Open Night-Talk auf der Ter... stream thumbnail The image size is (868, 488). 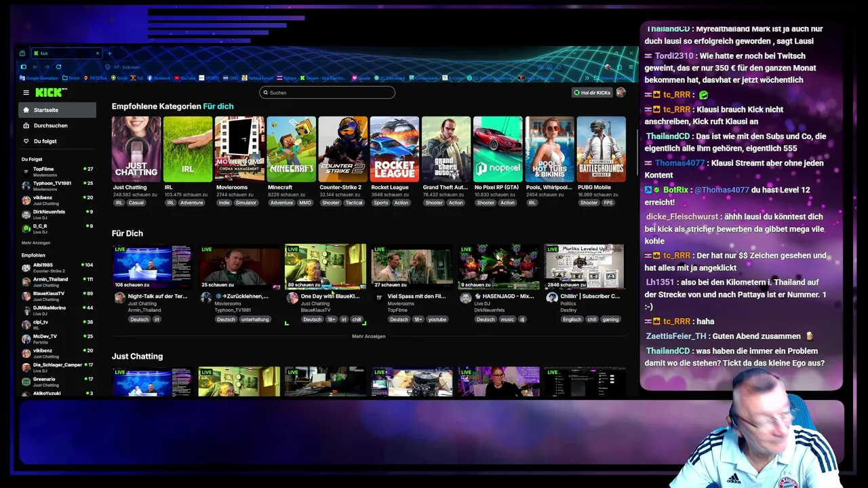coord(153,266)
